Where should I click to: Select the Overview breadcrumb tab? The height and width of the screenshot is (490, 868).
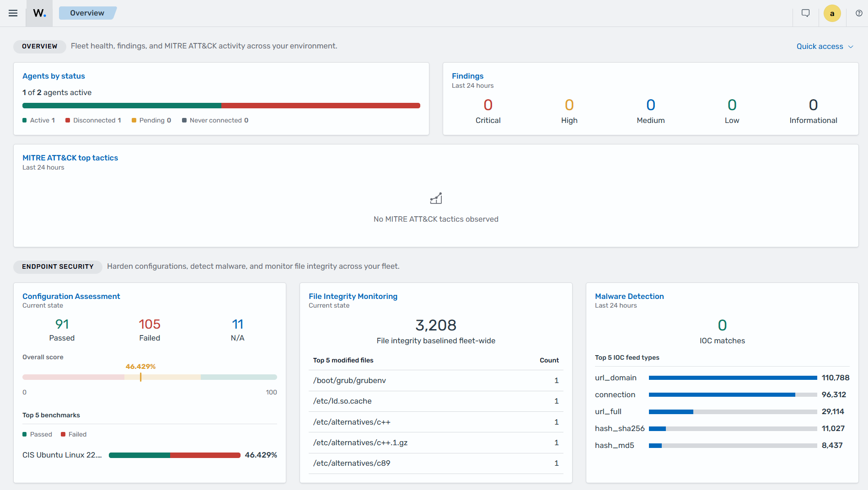point(87,13)
